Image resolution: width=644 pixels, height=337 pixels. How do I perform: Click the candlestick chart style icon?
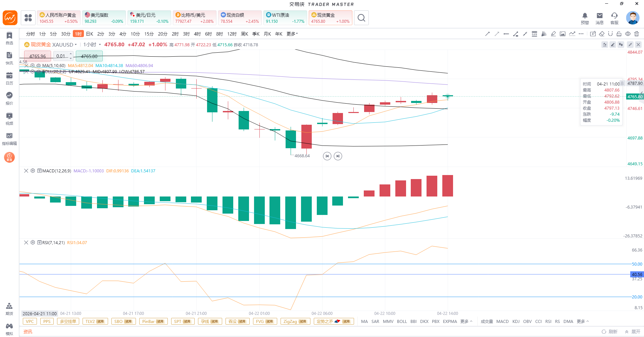(x=621, y=45)
